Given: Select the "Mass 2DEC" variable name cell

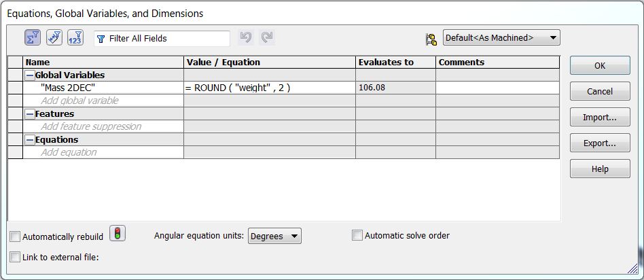Looking at the screenshot, I should click(x=103, y=88).
